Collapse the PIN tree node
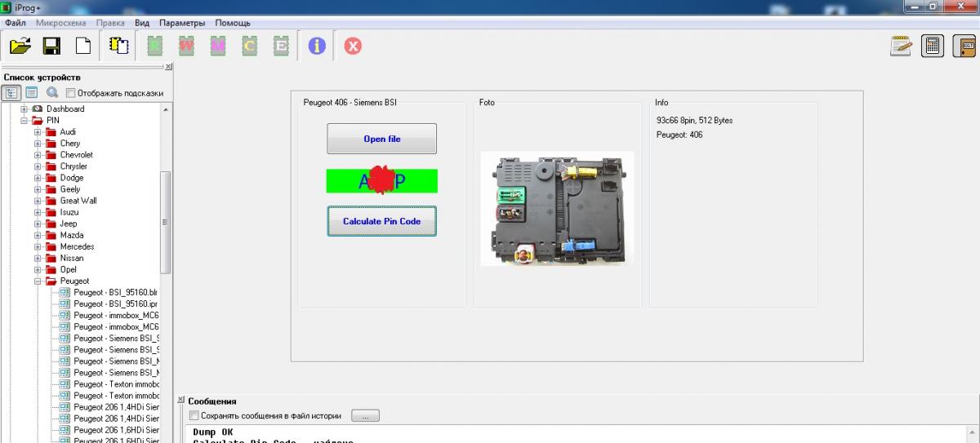The width and height of the screenshot is (980, 443). tap(24, 120)
